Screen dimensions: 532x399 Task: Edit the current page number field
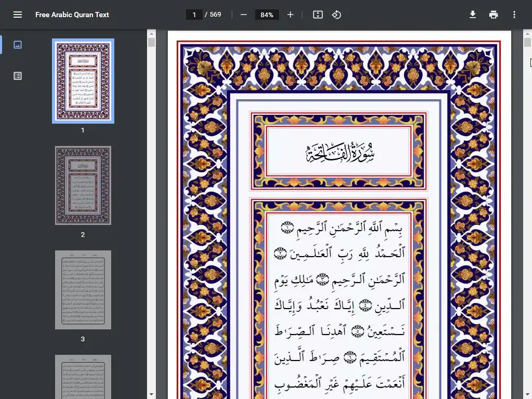tap(194, 15)
